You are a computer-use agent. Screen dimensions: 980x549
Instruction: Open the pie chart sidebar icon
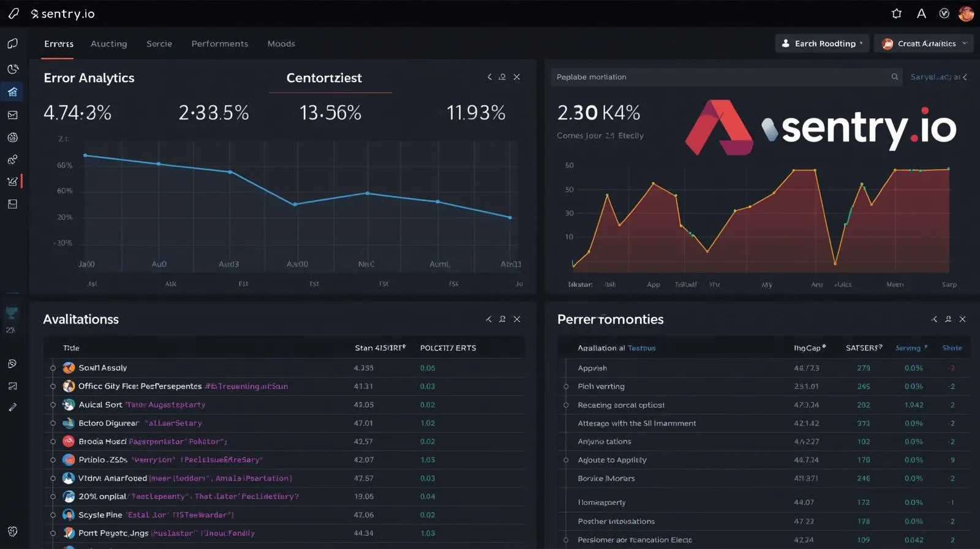coord(12,69)
